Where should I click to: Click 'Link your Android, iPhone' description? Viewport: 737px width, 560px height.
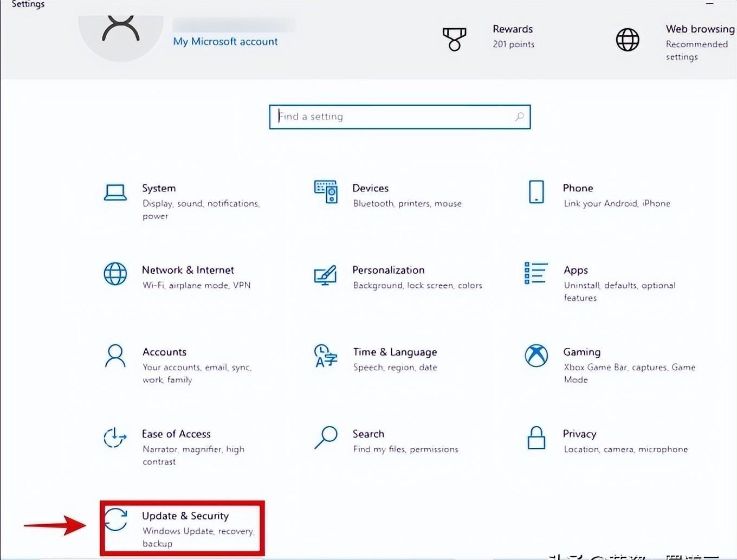[617, 204]
